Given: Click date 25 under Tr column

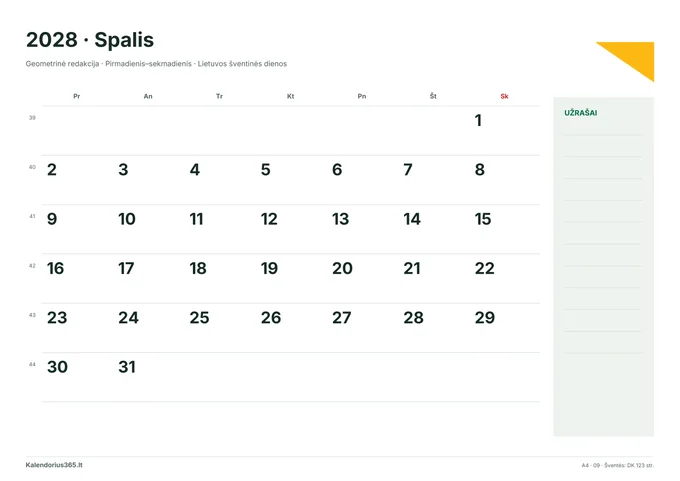Looking at the screenshot, I should tap(199, 318).
